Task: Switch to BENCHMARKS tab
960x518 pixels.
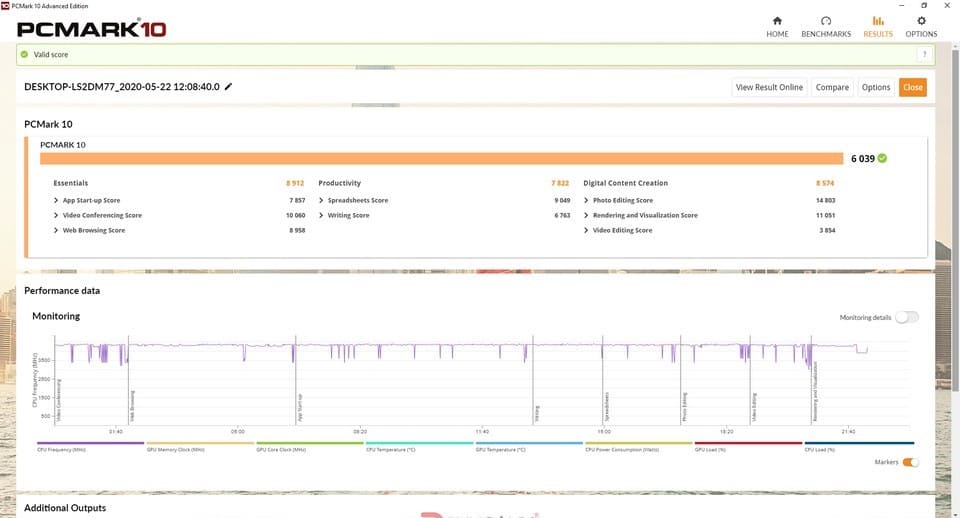Action: point(826,28)
